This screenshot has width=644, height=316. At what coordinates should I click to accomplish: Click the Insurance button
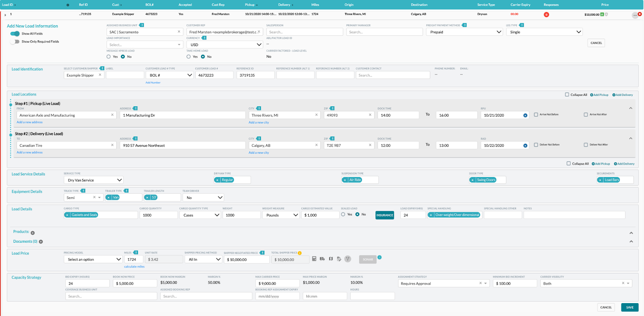(385, 215)
